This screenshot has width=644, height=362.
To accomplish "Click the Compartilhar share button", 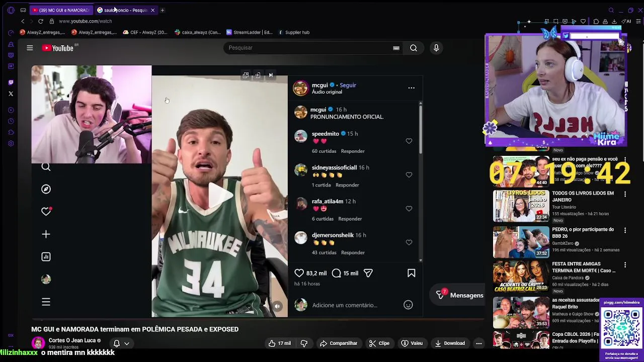I will click(x=339, y=343).
